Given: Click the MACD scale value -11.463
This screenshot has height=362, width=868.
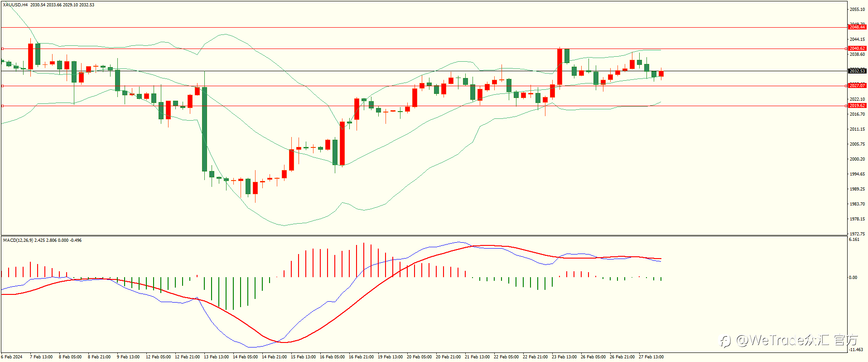Looking at the screenshot, I should tap(856, 350).
